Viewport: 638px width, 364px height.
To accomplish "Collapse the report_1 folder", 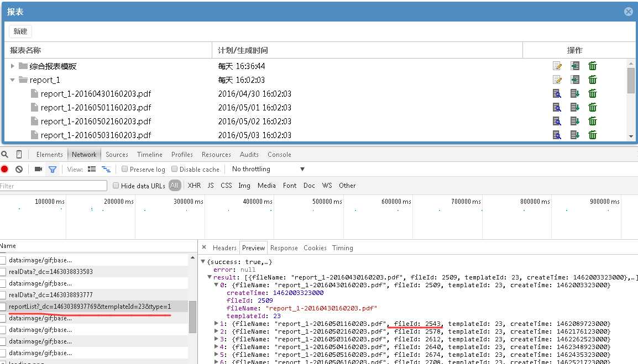I will (x=13, y=80).
